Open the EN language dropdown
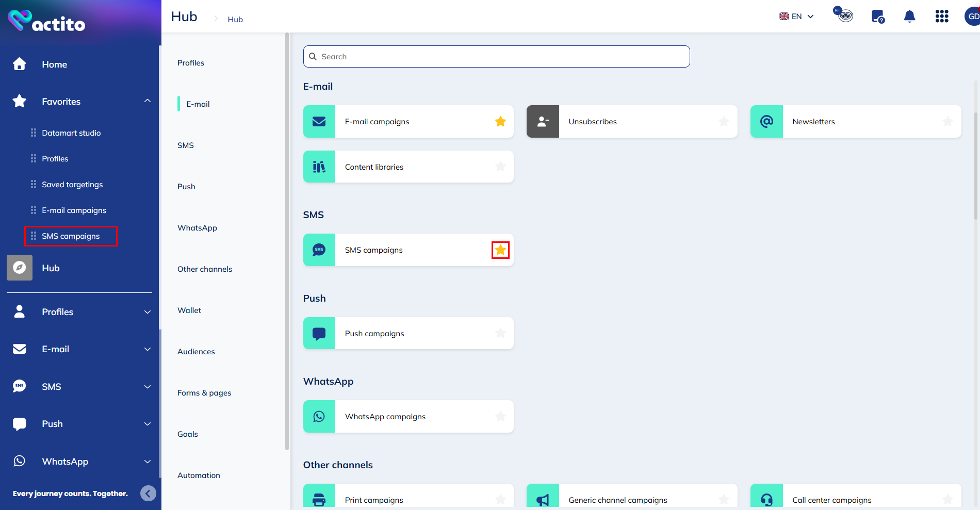The height and width of the screenshot is (510, 980). (x=796, y=16)
